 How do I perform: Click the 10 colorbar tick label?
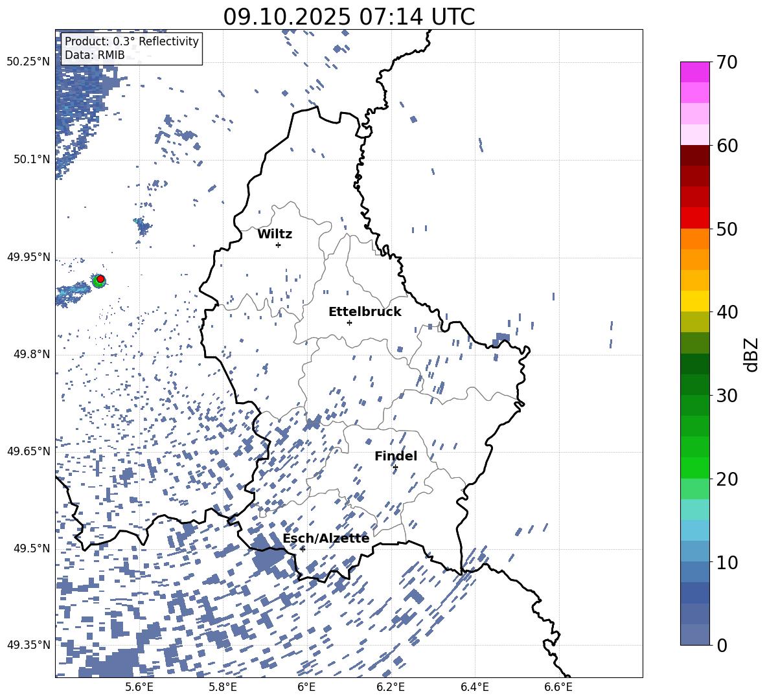point(727,562)
